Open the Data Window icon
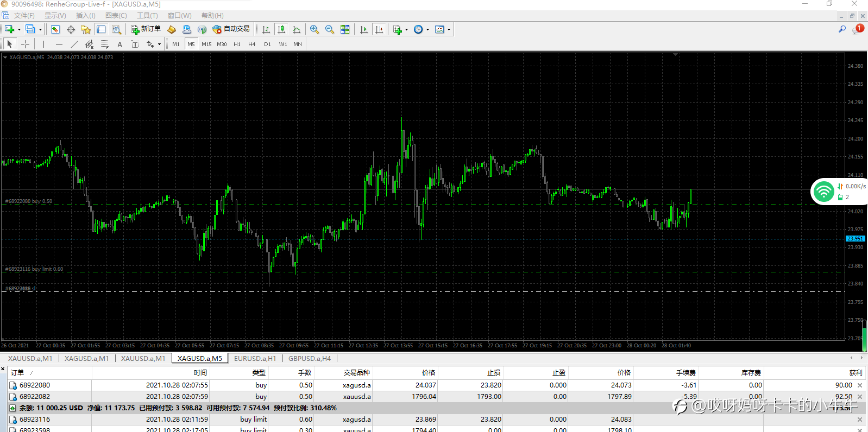 pos(71,29)
